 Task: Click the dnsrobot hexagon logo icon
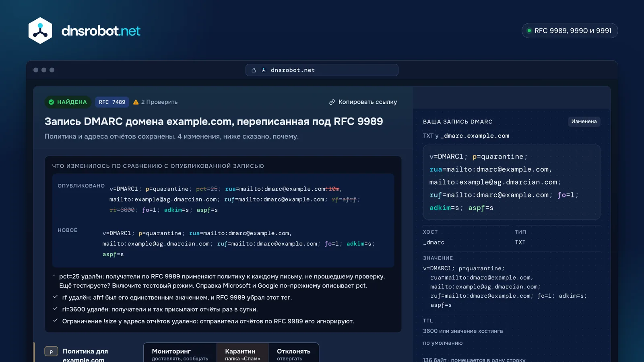click(x=40, y=31)
